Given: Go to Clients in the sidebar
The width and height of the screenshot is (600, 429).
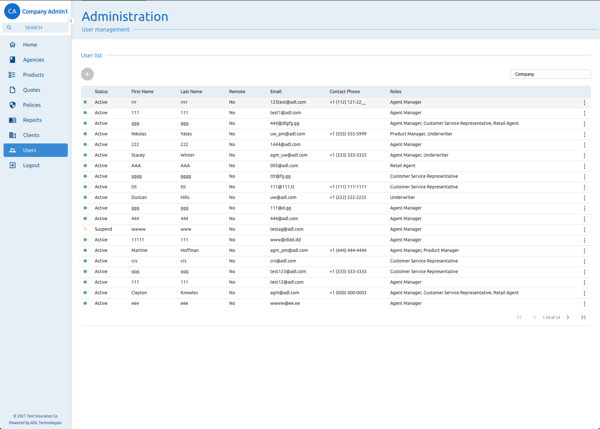Looking at the screenshot, I should [36, 135].
